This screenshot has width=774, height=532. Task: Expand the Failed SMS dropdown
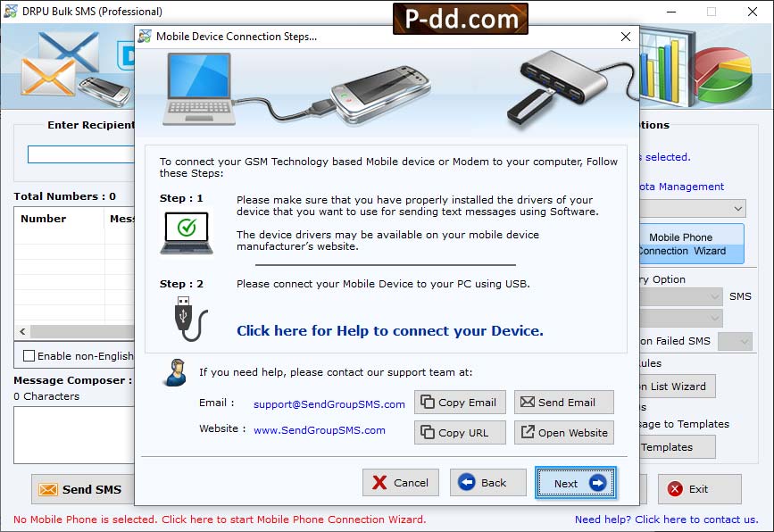click(x=734, y=341)
